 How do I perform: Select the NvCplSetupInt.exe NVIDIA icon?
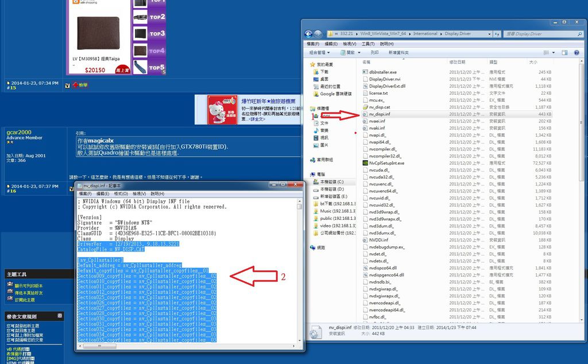click(365, 163)
